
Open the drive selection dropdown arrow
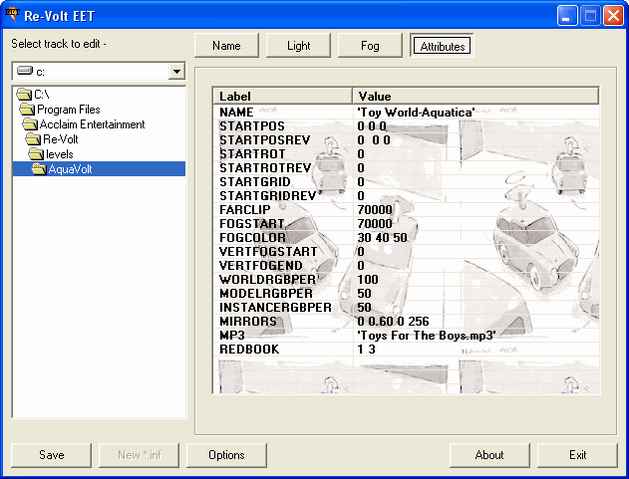[177, 72]
